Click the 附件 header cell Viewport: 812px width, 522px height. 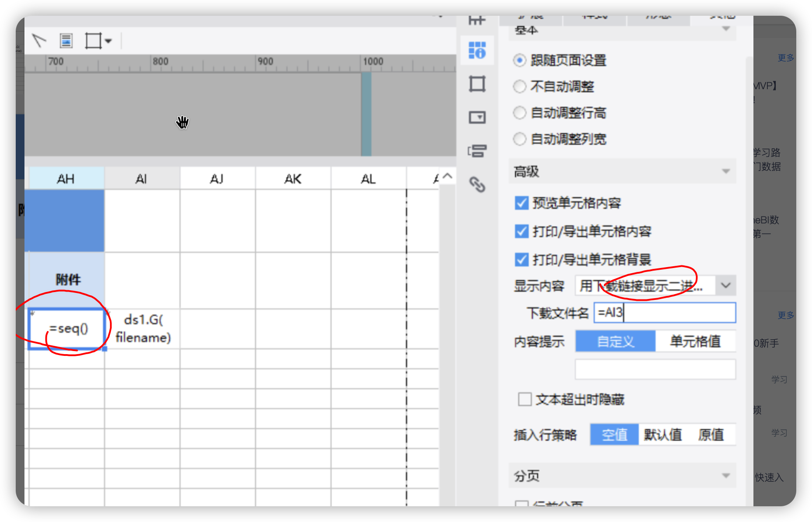[66, 280]
